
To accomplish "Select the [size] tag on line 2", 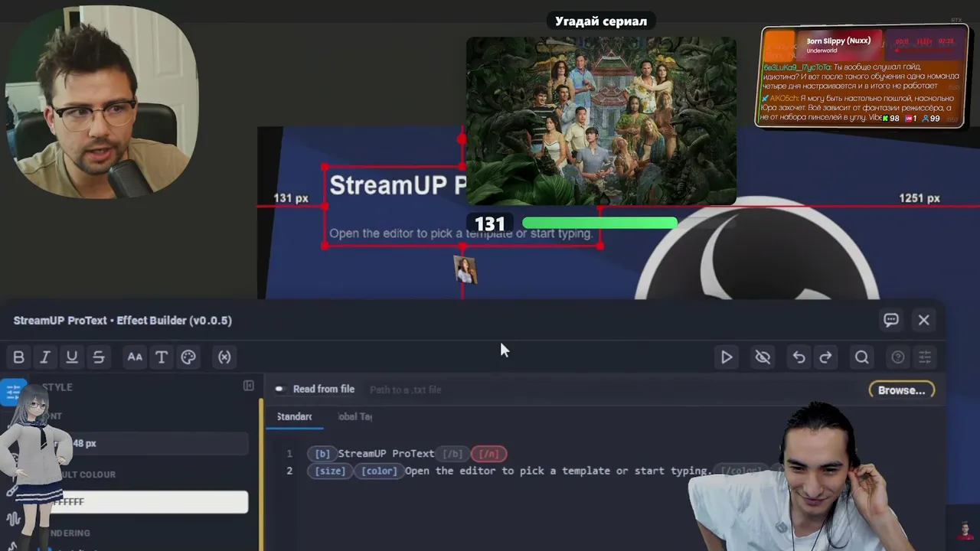I will [331, 471].
